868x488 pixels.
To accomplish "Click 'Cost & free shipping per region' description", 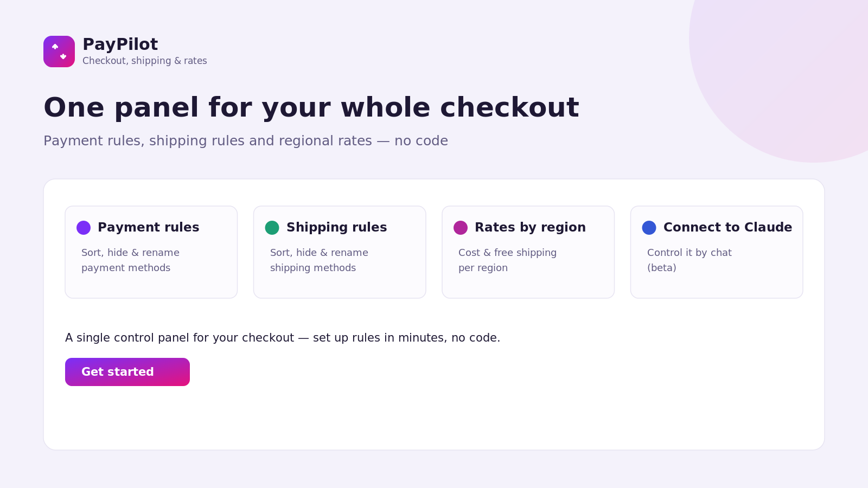I will [x=507, y=260].
